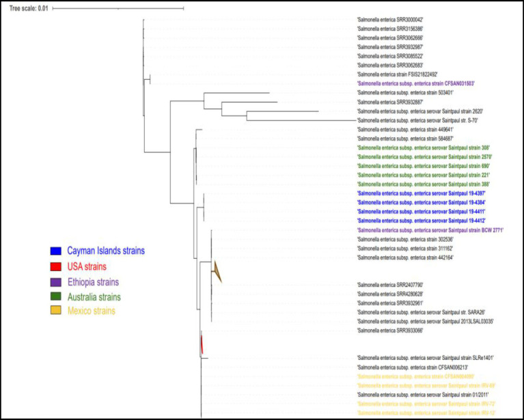Click yellow leaf strain IRV-69

(426, 386)
